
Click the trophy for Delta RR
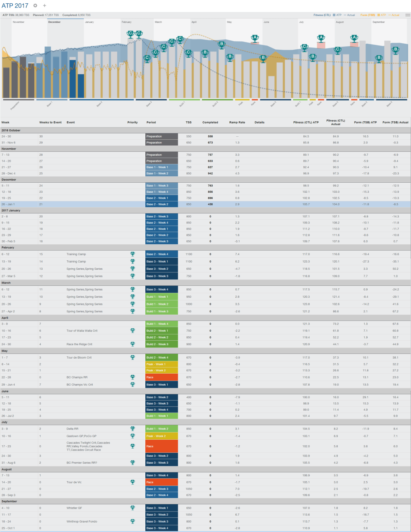(x=132, y=429)
